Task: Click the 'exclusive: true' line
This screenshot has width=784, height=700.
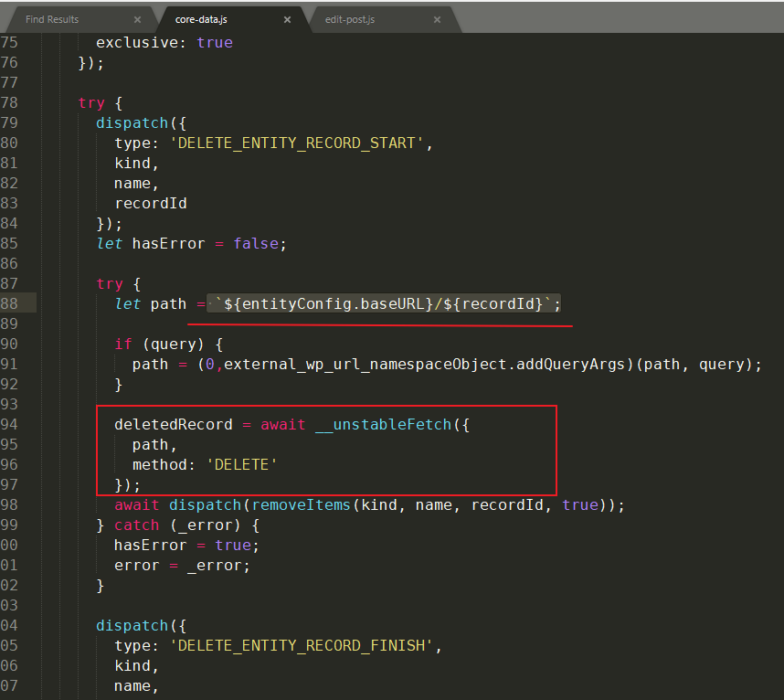Action: tap(164, 42)
